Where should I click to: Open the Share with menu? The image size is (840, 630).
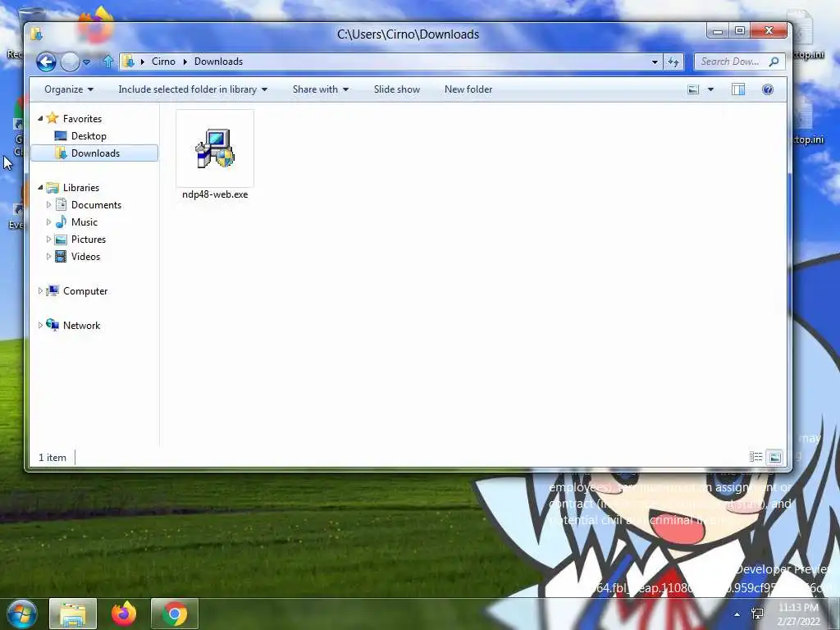[321, 89]
